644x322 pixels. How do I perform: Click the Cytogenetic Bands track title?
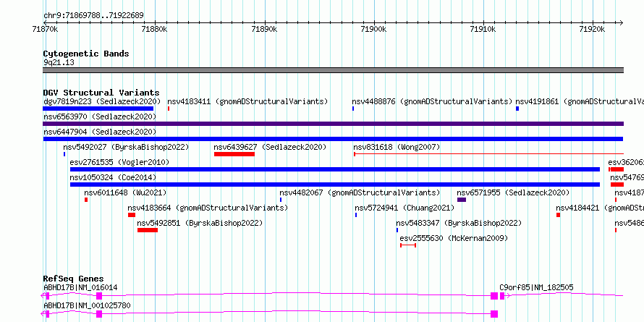(x=86, y=54)
